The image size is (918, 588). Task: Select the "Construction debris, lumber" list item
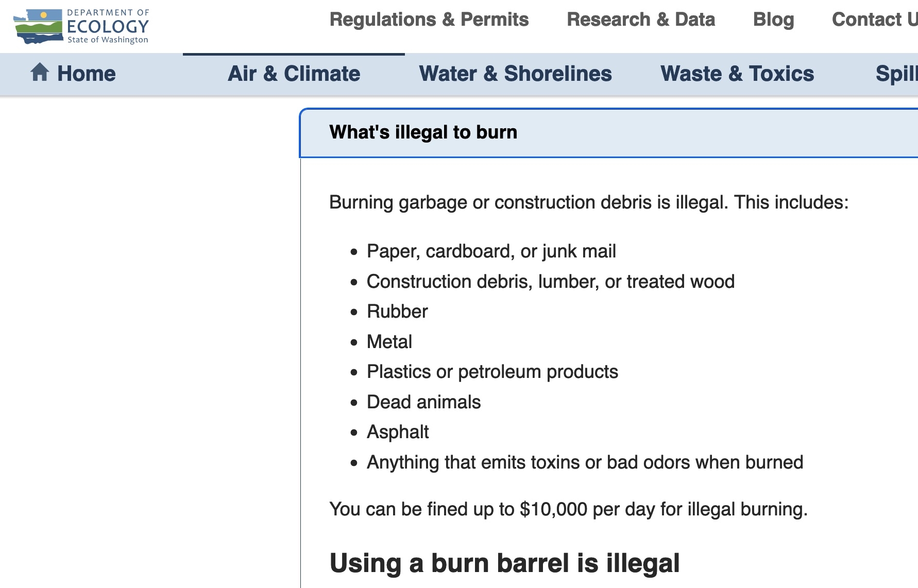click(550, 282)
